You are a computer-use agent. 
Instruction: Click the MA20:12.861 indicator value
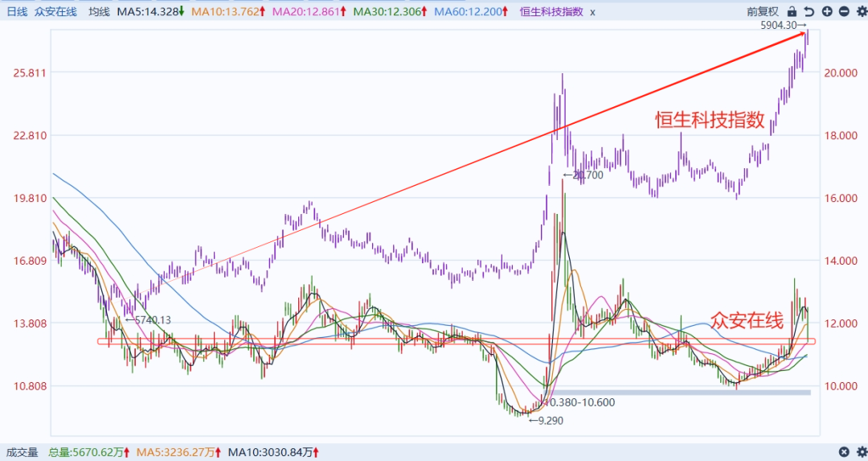click(309, 11)
